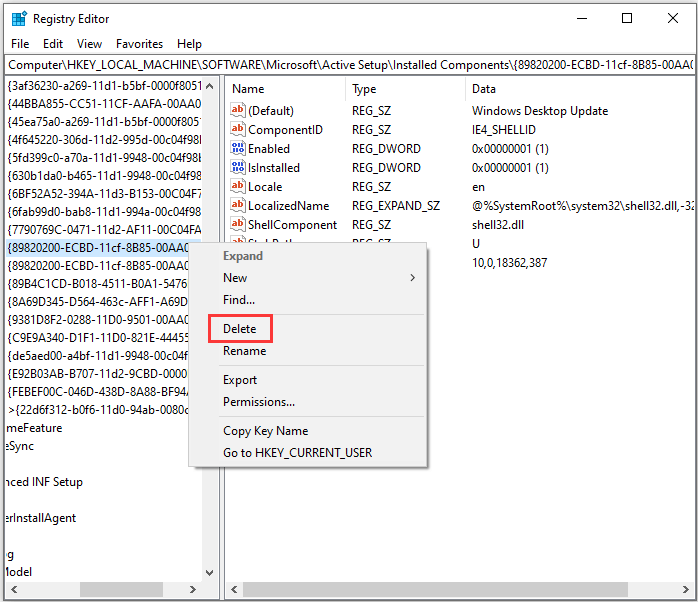Click the Type column header

364,89
